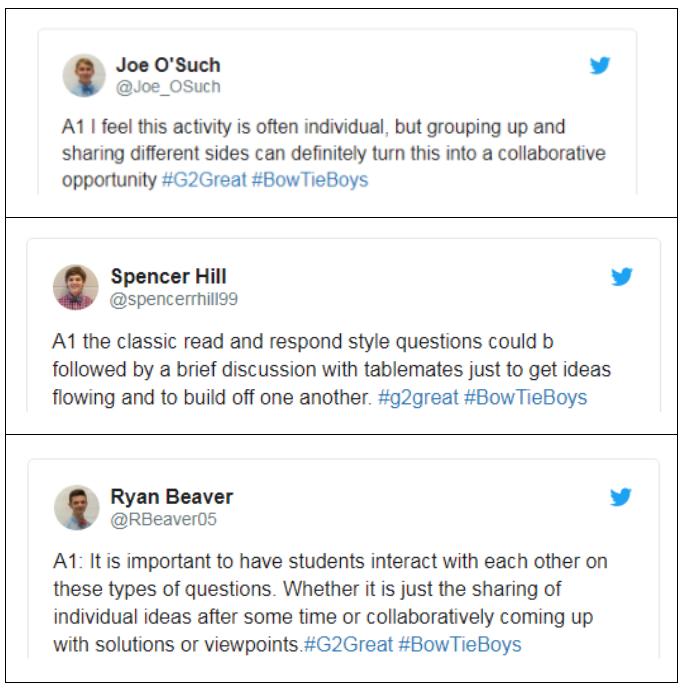
Task: Select Joe's tweet text about grouping up
Action: 334,153
